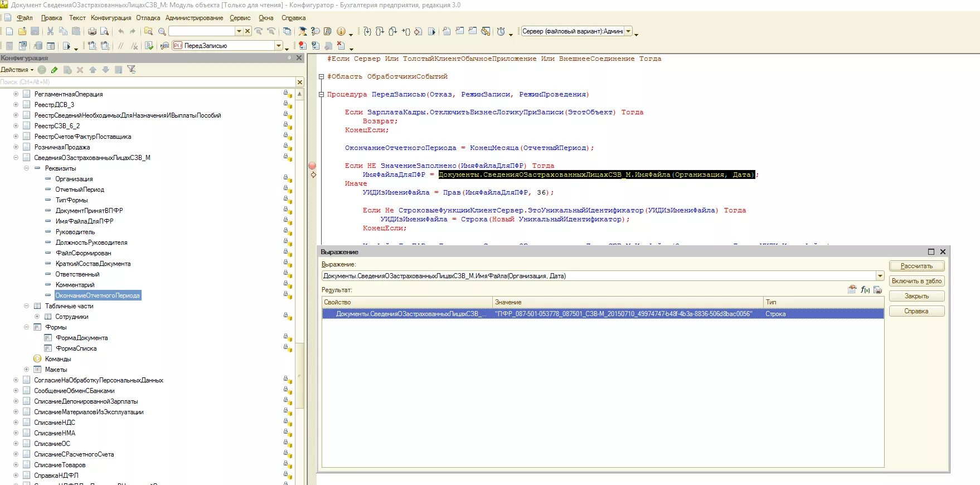Expand the Макеты branch
This screenshot has width=980, height=485.
[26, 370]
